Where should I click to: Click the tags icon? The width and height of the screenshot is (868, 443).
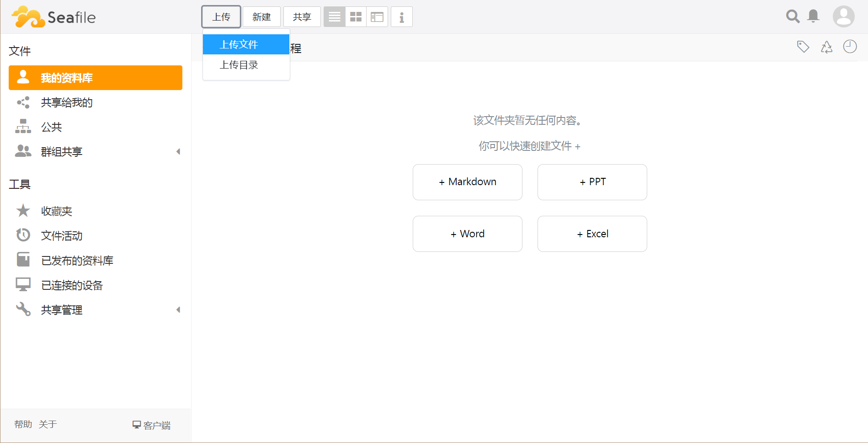(x=803, y=47)
